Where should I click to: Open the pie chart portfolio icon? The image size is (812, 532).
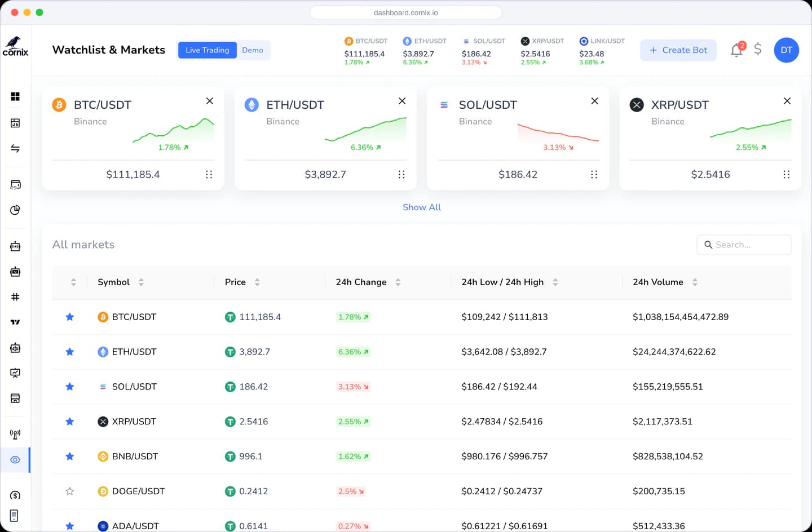[x=15, y=210]
